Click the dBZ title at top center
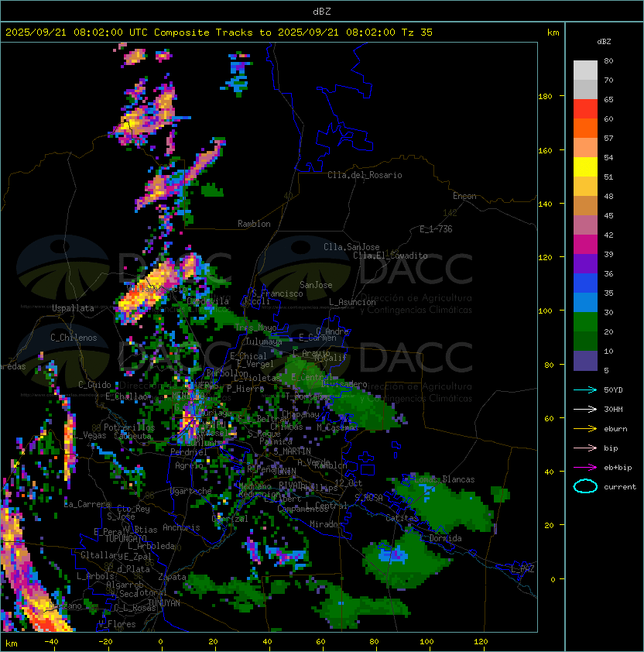This screenshot has width=644, height=652. (x=322, y=11)
